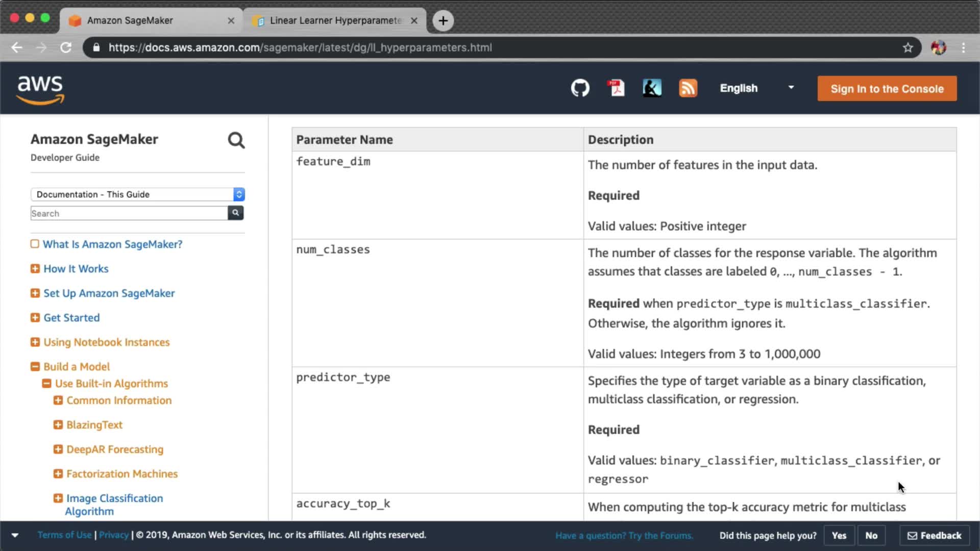980x551 pixels.
Task: Click into the sidebar Search field
Action: pyautogui.click(x=129, y=213)
